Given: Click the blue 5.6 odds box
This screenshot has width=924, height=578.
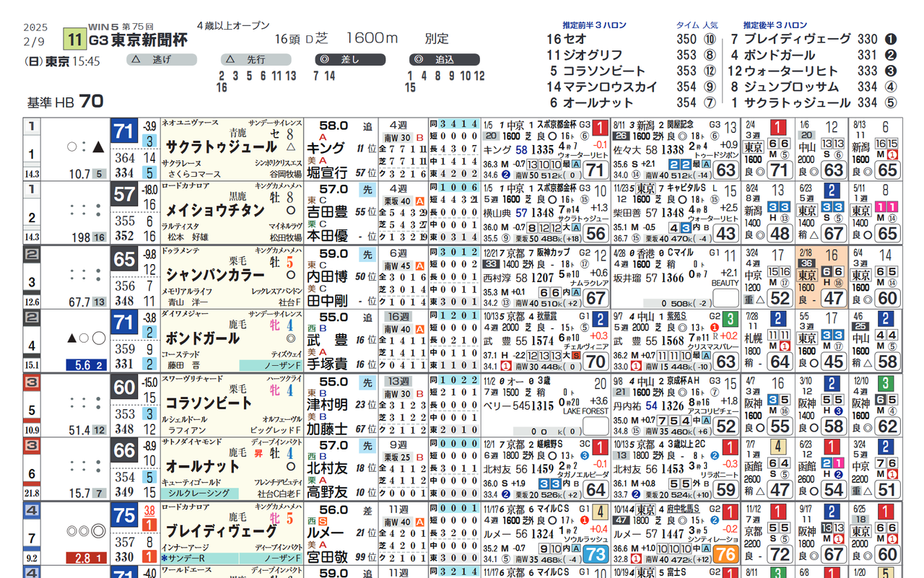Looking at the screenshot, I should [x=87, y=365].
